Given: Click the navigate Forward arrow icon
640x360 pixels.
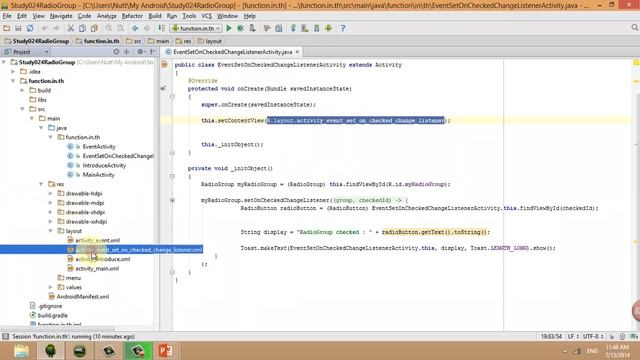Looking at the screenshot, I should pyautogui.click(x=147, y=28).
